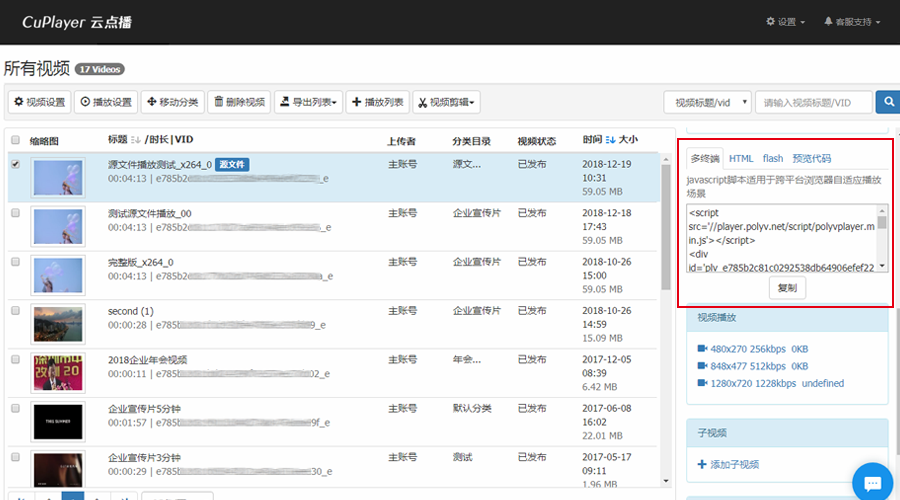The image size is (900, 500).
Task: Expand the 导出列表 dropdown
Action: (309, 102)
